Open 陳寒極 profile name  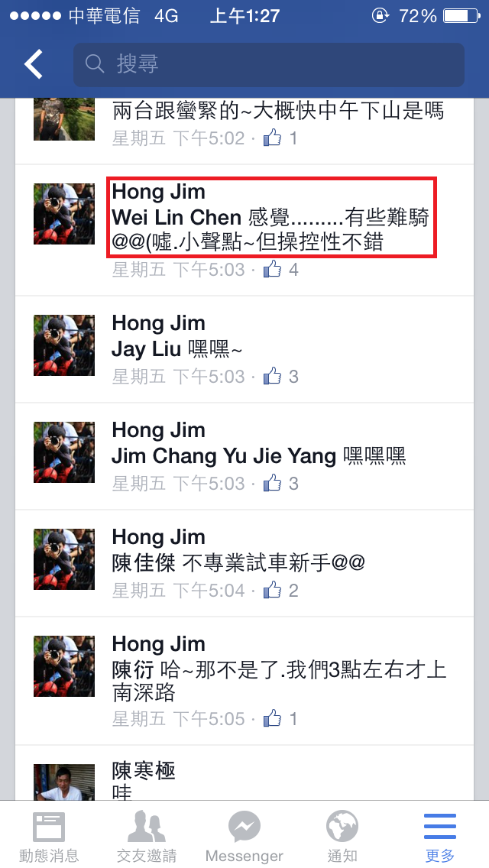(144, 770)
